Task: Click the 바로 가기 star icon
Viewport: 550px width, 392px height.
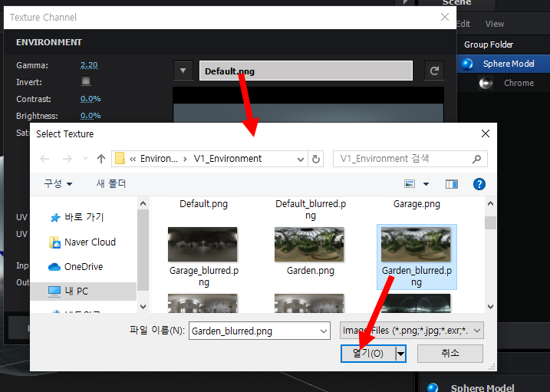Action: click(x=54, y=218)
